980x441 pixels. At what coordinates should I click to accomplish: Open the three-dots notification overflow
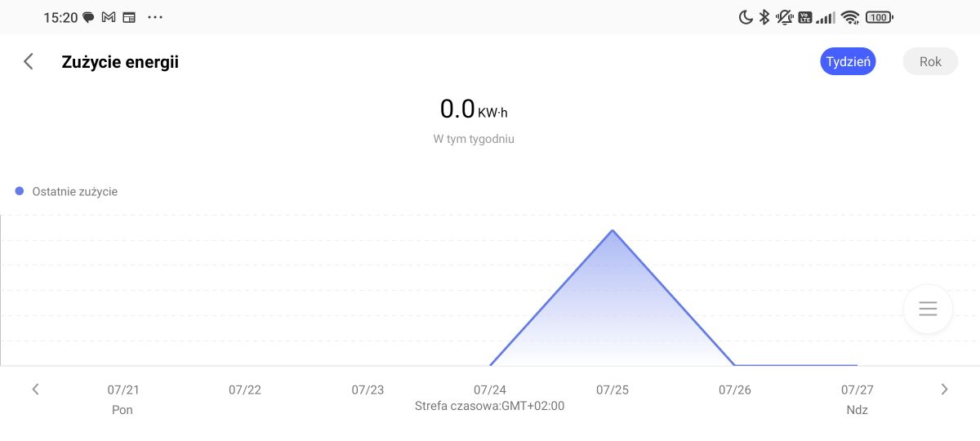point(155,17)
